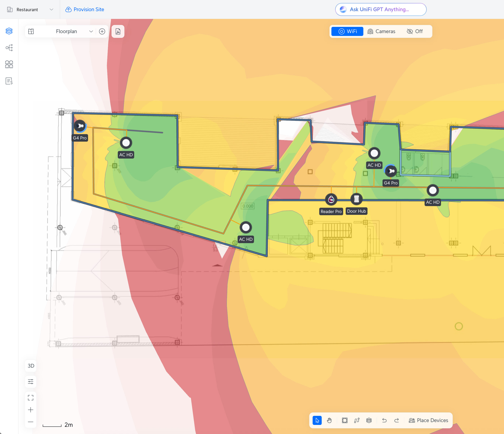Click the Place Devices button

click(x=429, y=420)
